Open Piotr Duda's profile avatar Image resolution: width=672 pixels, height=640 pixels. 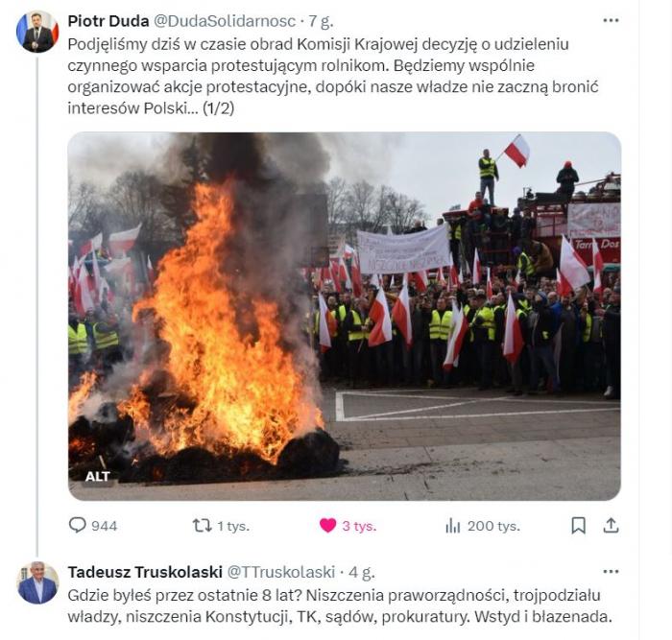click(37, 32)
